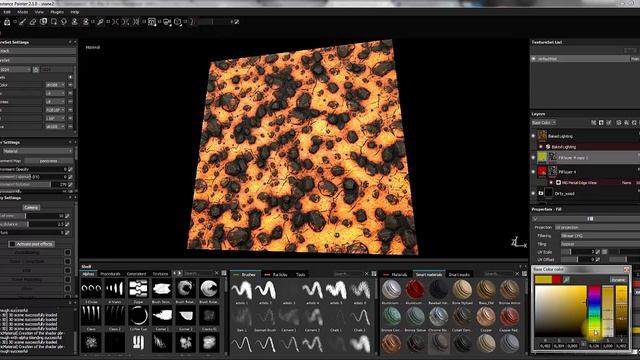Click the yellow current color swatch
The image size is (640, 360).
(x=543, y=280)
